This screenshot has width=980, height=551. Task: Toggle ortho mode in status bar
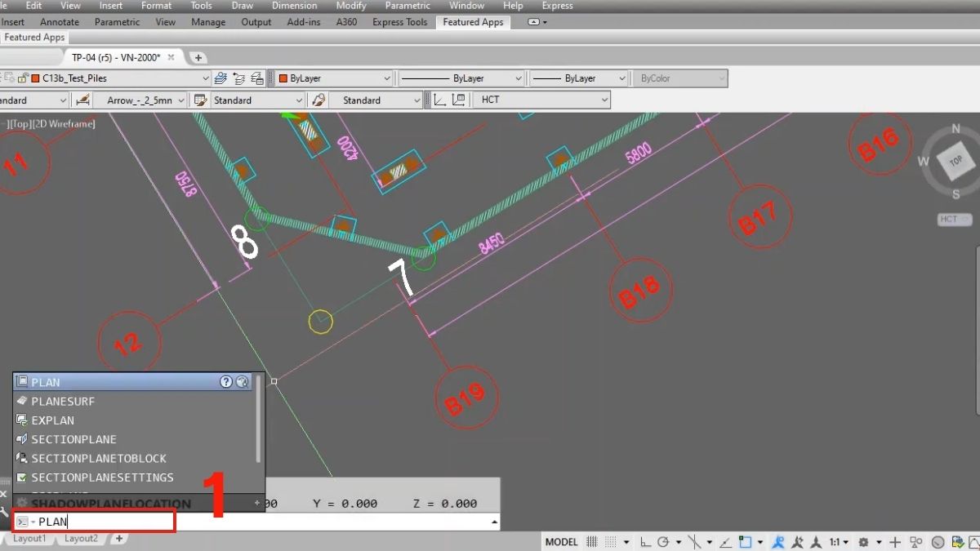tap(645, 542)
